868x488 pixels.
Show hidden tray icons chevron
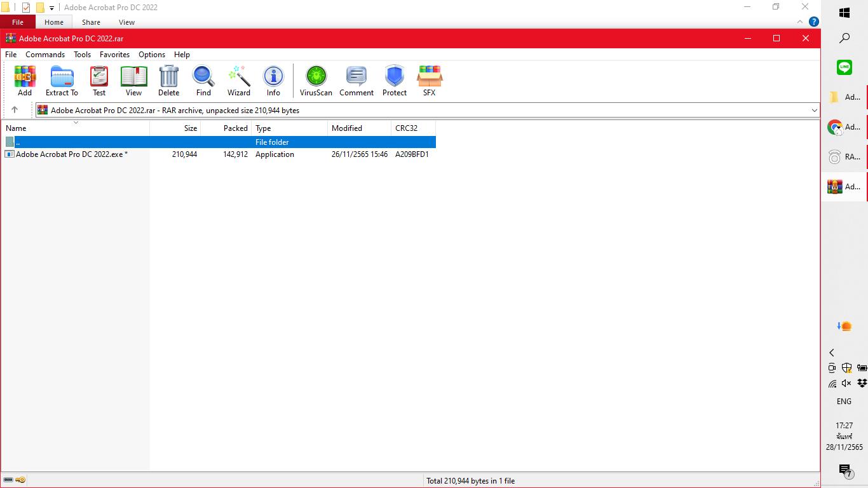point(832,353)
